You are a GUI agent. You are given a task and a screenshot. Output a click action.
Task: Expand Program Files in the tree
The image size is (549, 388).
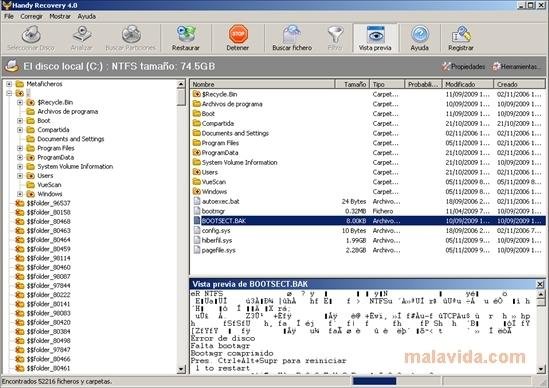point(20,148)
